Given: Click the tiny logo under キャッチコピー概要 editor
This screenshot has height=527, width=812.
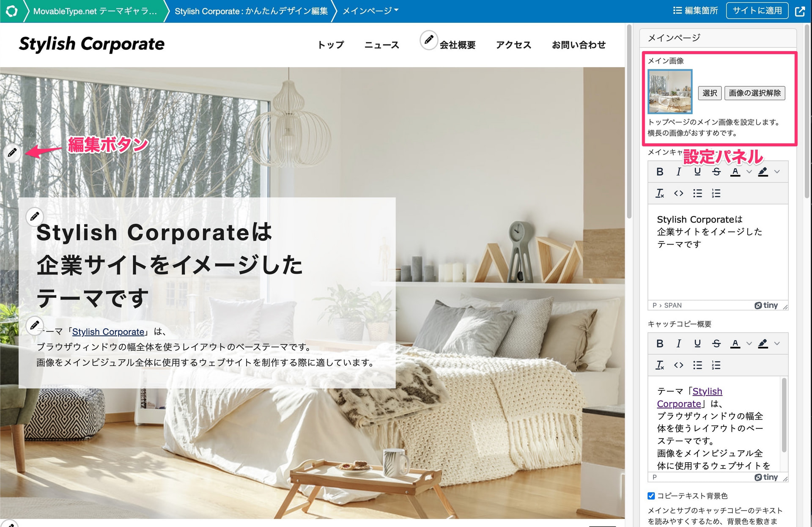Looking at the screenshot, I should (766, 477).
